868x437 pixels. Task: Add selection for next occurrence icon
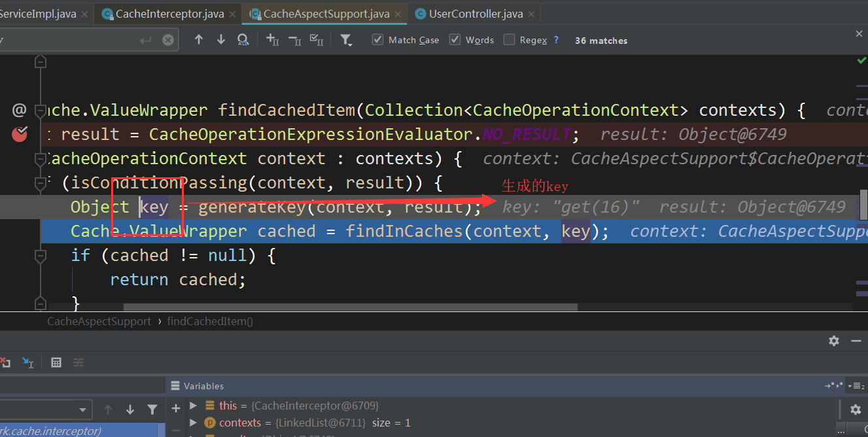pos(273,40)
